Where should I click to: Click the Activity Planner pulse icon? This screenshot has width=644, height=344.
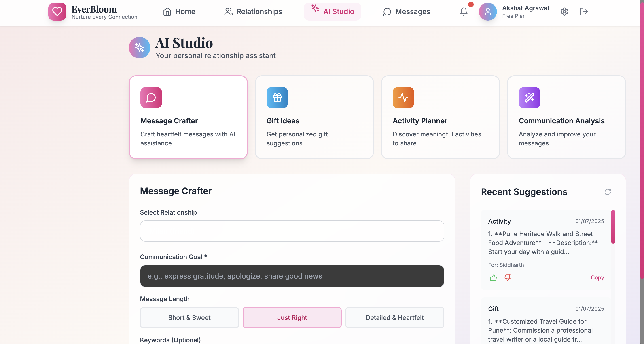point(403,98)
